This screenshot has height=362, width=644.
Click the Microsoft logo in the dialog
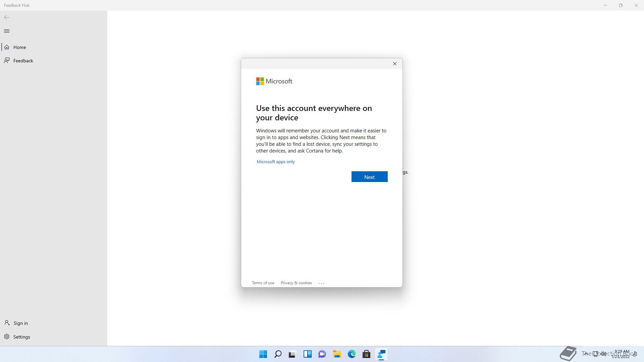pyautogui.click(x=274, y=81)
